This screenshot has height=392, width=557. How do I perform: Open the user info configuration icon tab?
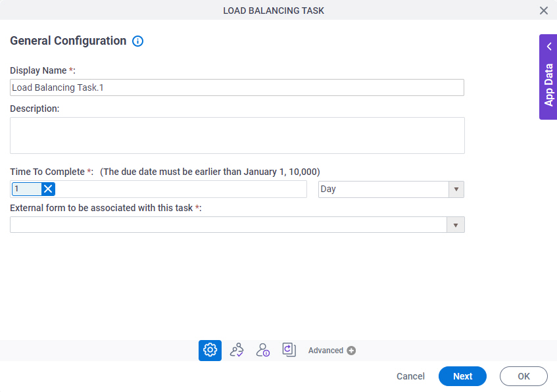coord(263,351)
